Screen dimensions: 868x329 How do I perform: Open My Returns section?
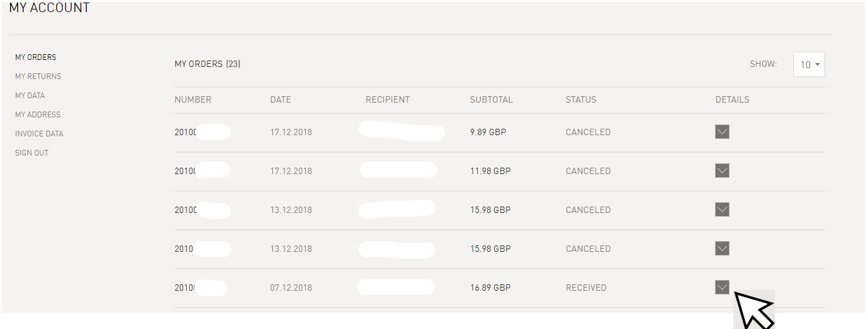click(38, 77)
